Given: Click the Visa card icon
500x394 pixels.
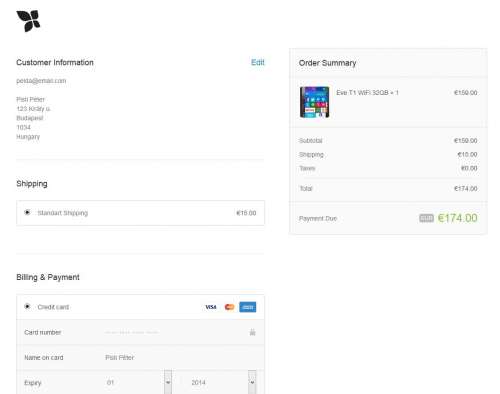Looking at the screenshot, I should (x=211, y=307).
